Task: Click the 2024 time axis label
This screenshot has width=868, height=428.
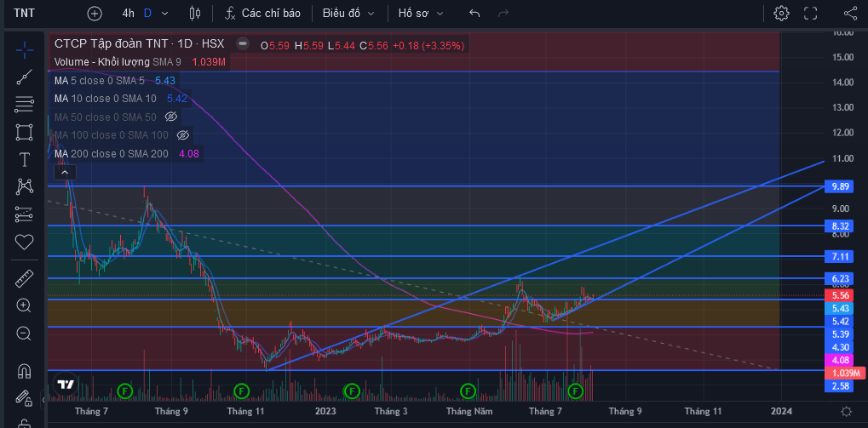Action: pos(781,411)
